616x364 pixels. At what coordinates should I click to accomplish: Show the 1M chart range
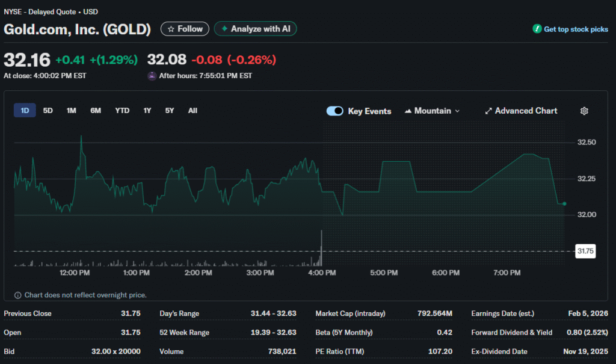pyautogui.click(x=72, y=111)
